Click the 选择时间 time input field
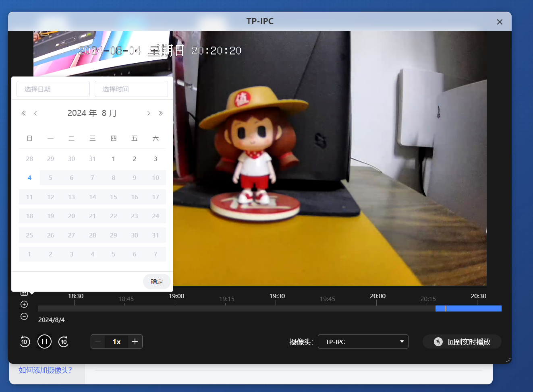This screenshot has height=392, width=533. point(131,89)
